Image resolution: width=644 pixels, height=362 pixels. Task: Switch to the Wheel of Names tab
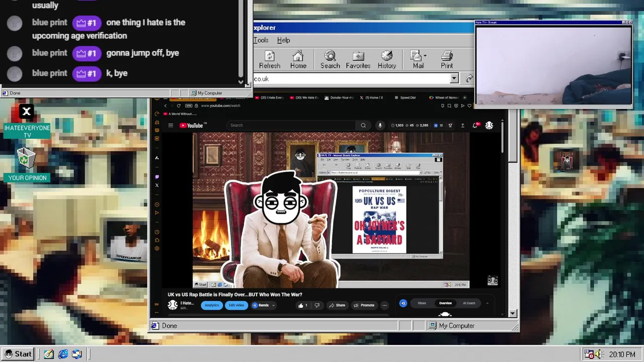pyautogui.click(x=443, y=98)
